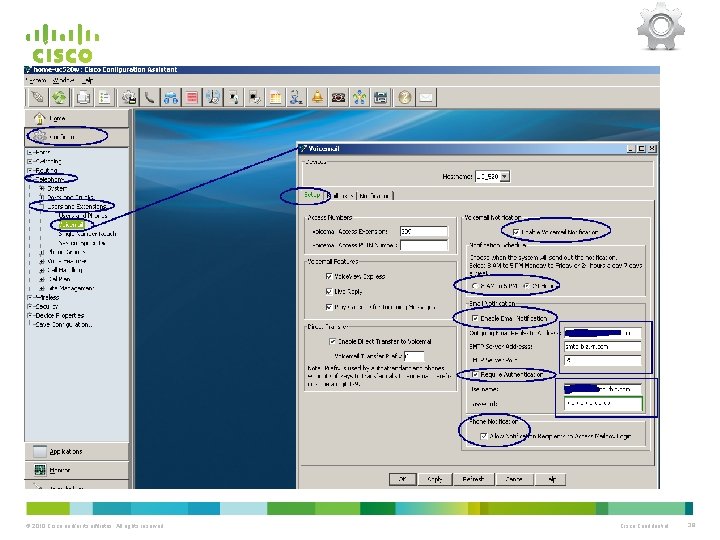Click the Configure gear icon in sidebar
Screen dimensions: 720x540
(x=39, y=136)
